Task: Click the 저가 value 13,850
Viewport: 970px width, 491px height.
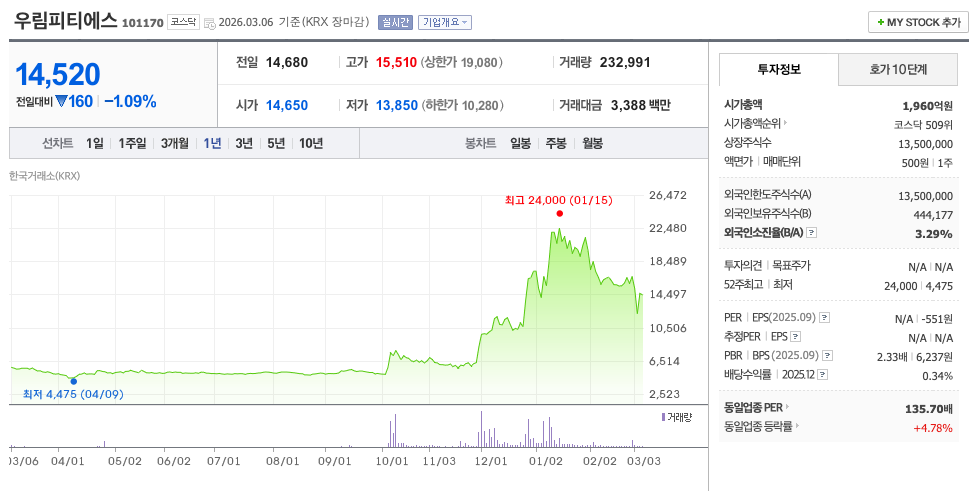Action: [397, 106]
